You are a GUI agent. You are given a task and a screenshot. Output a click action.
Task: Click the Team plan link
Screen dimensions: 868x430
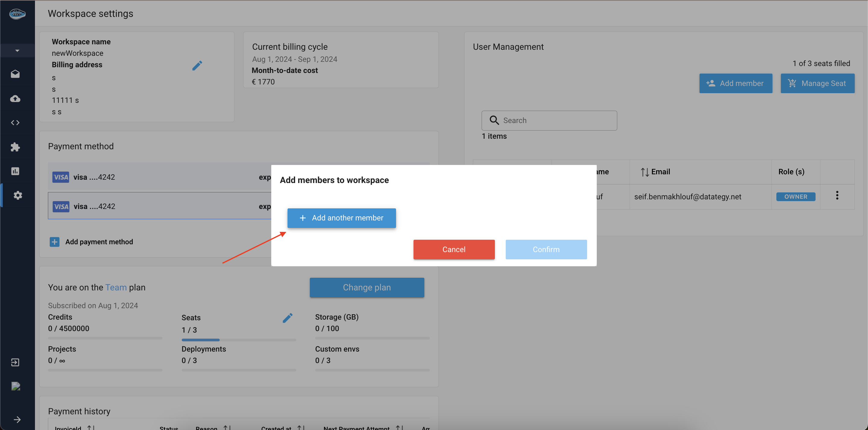click(x=116, y=287)
